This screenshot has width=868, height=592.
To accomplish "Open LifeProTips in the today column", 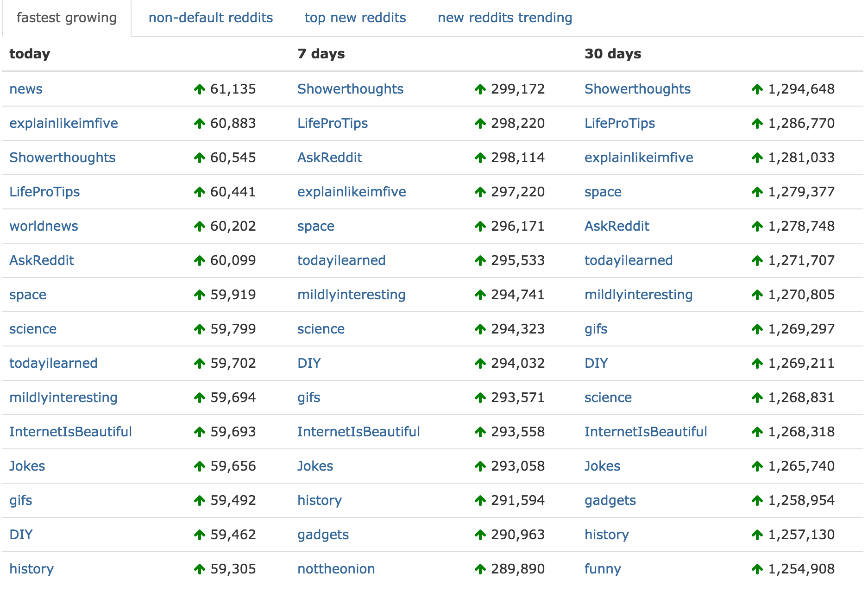I will point(44,192).
